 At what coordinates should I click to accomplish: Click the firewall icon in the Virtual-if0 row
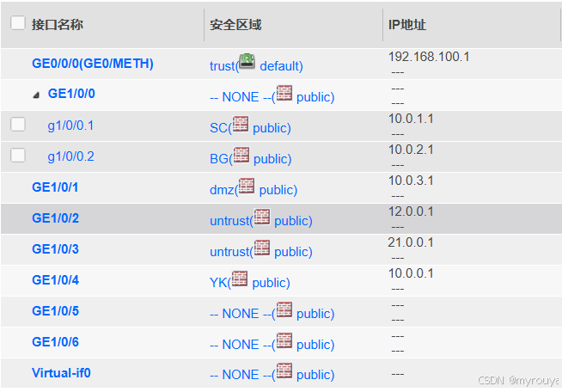point(284,371)
